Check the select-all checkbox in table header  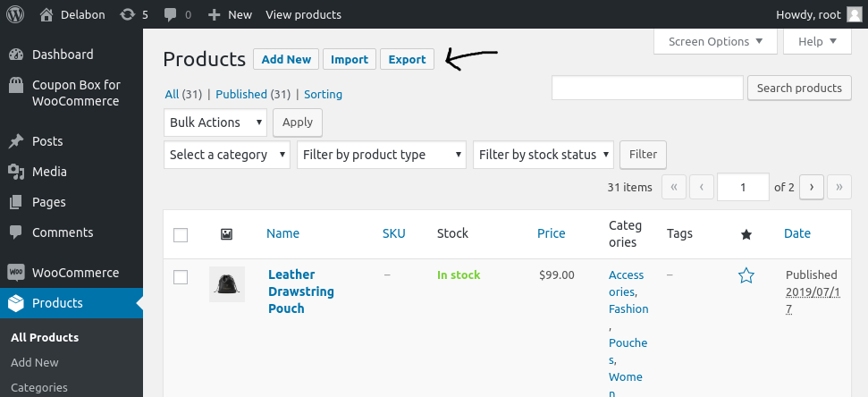[x=181, y=235]
